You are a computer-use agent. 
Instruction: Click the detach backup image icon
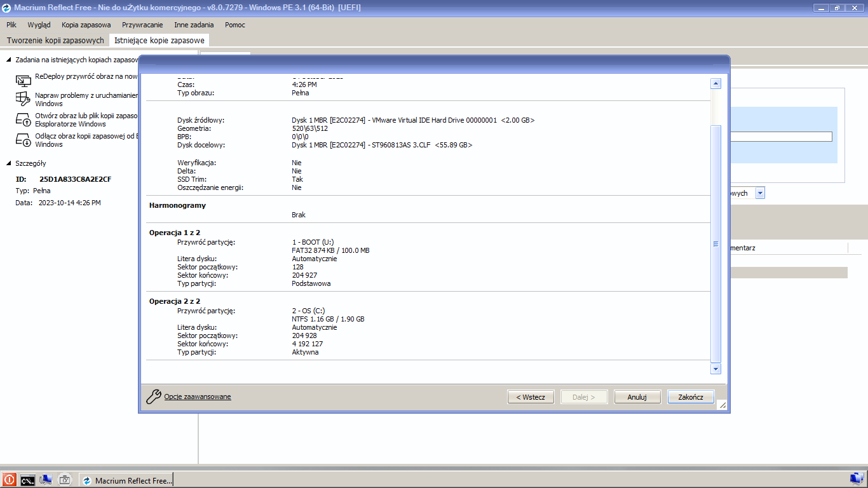(x=24, y=140)
